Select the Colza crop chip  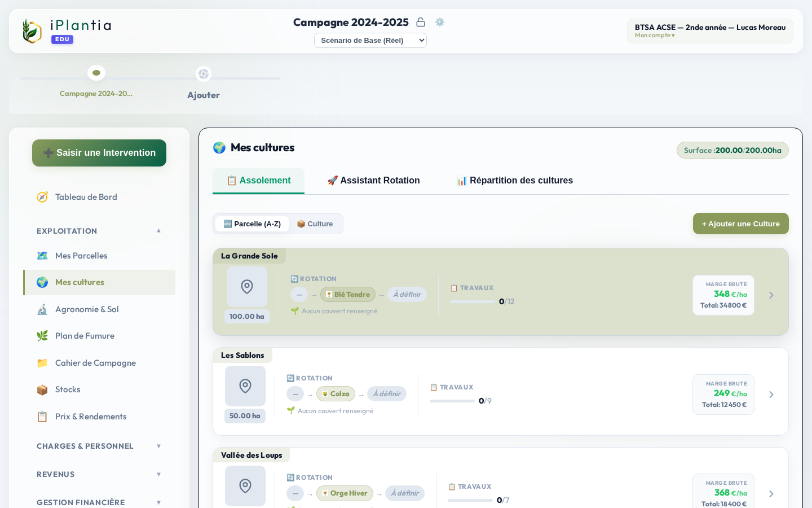pos(336,394)
